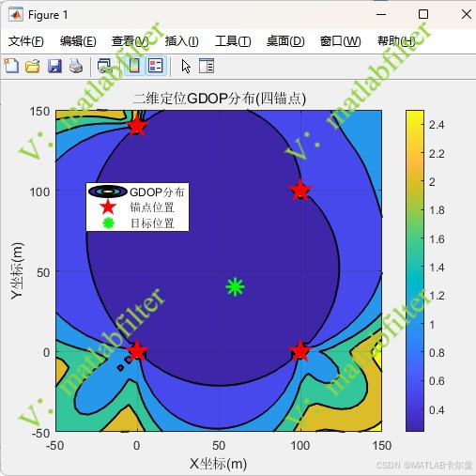The image size is (476, 476).
Task: Click the colorbar tick label 2.4
Action: (437, 125)
